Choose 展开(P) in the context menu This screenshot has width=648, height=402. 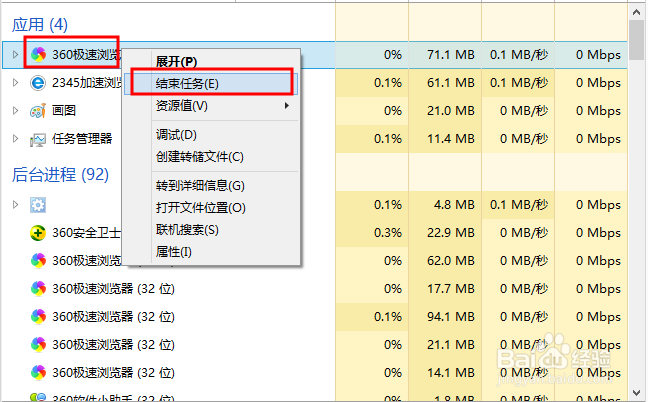[x=176, y=62]
